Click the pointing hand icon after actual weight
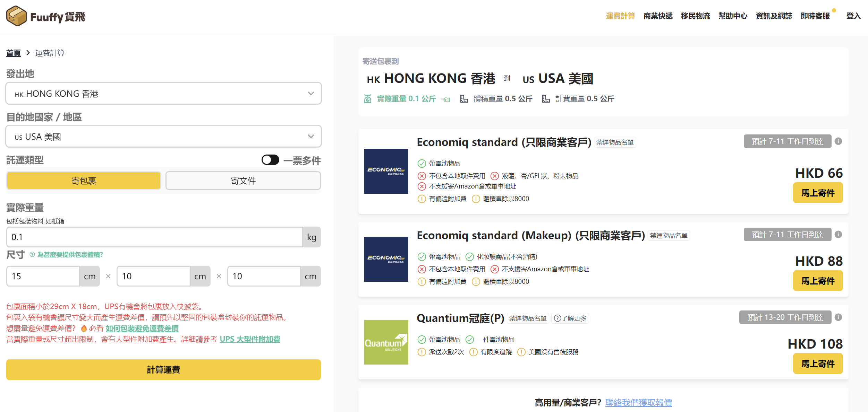The height and width of the screenshot is (412, 868). tap(445, 99)
